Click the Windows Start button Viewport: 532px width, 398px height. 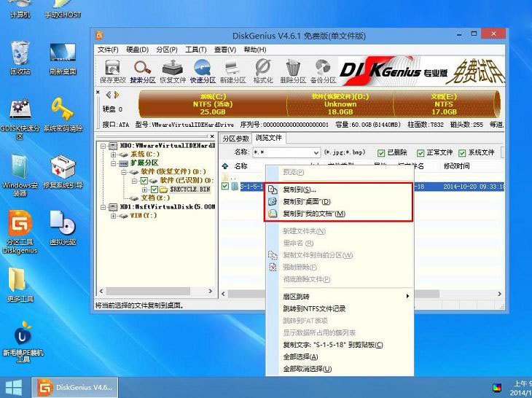point(14,388)
